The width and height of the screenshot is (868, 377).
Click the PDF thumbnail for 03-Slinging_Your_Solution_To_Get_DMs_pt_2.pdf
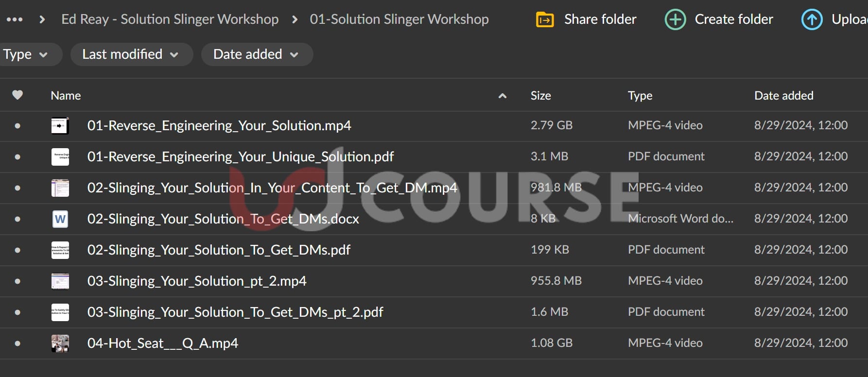coord(60,312)
